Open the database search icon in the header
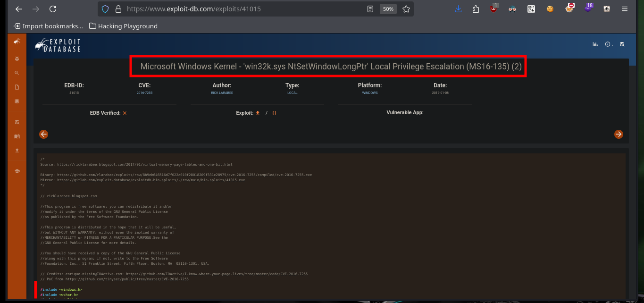The width and height of the screenshot is (644, 303). coord(622,44)
